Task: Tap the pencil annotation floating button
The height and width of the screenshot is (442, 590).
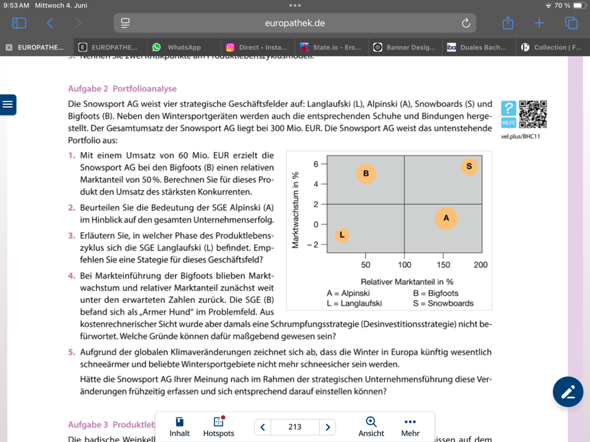Action: (568, 392)
